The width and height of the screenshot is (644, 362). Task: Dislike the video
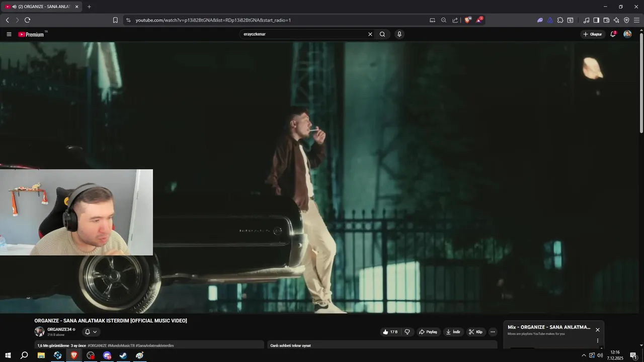(408, 332)
